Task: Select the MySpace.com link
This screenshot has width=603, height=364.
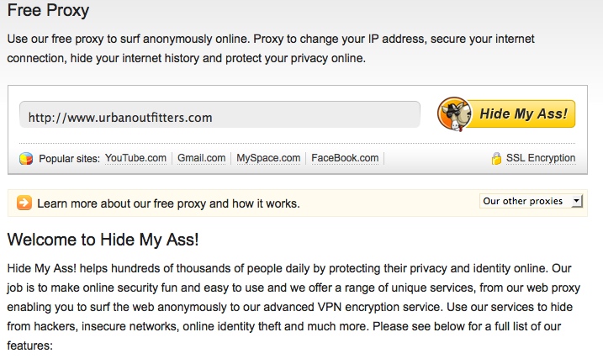Action: [x=268, y=158]
